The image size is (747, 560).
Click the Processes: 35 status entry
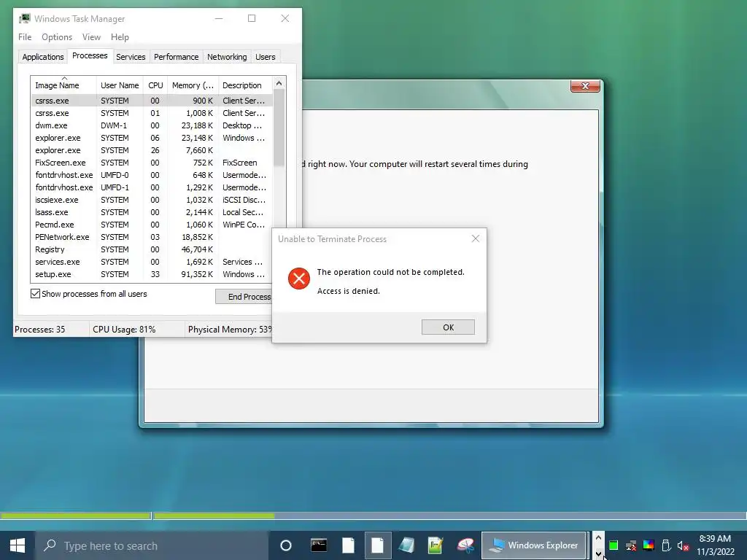40,330
